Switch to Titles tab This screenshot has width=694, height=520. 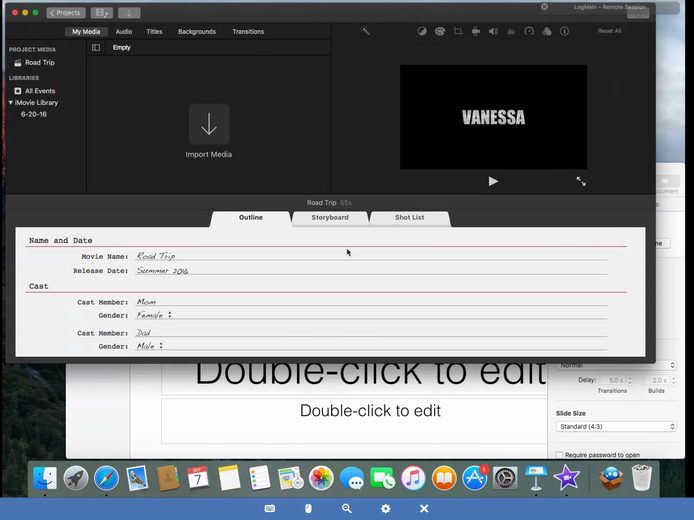point(154,31)
